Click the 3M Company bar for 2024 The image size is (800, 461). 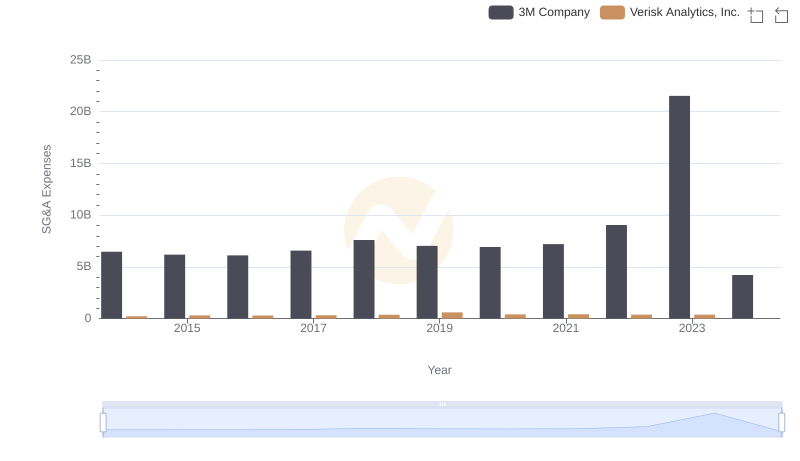pos(742,297)
